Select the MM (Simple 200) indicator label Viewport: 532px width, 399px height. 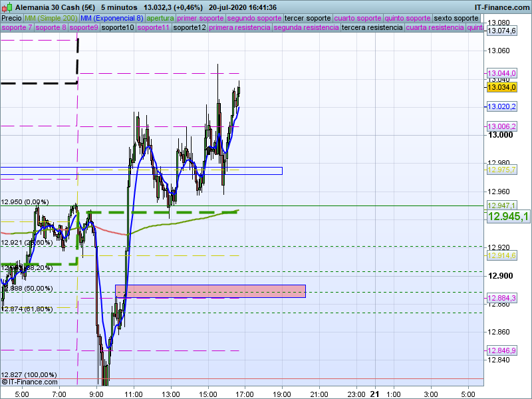tap(51, 18)
